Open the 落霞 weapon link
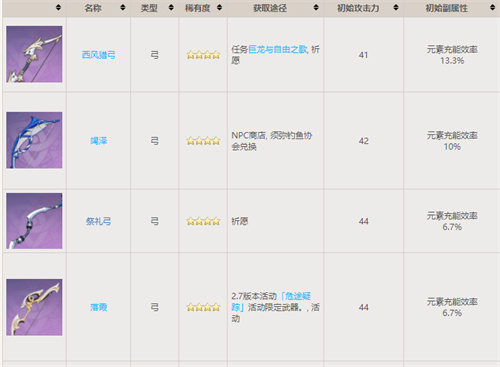The width and height of the screenshot is (500, 367). click(98, 307)
